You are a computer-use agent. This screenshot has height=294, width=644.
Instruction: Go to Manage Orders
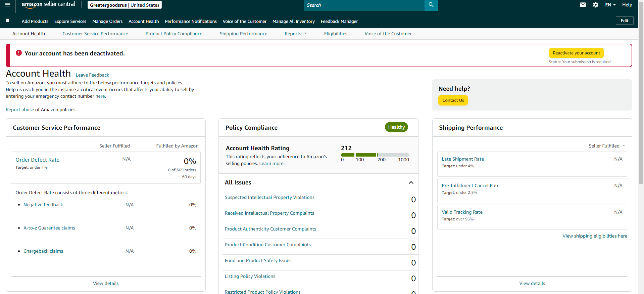[107, 21]
